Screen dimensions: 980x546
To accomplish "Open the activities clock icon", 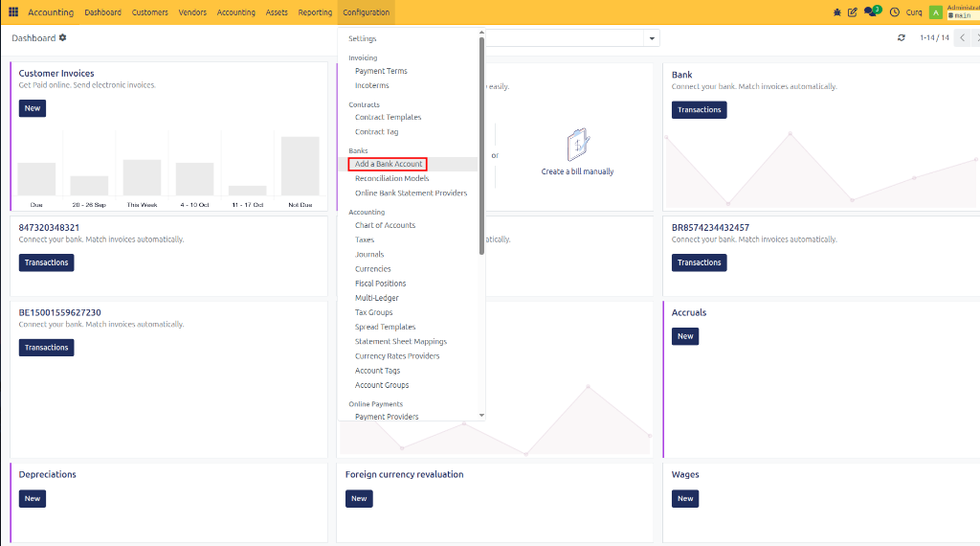I will point(895,11).
